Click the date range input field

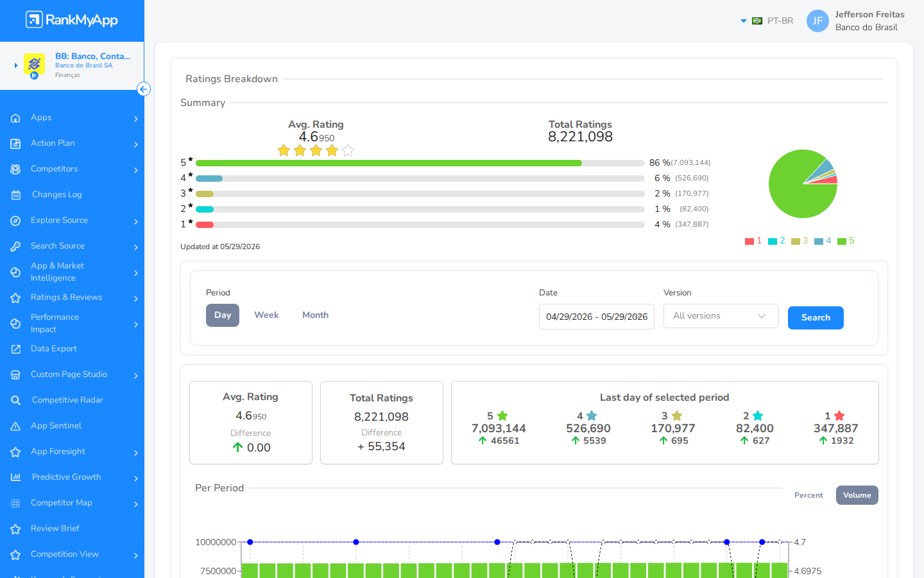point(597,317)
